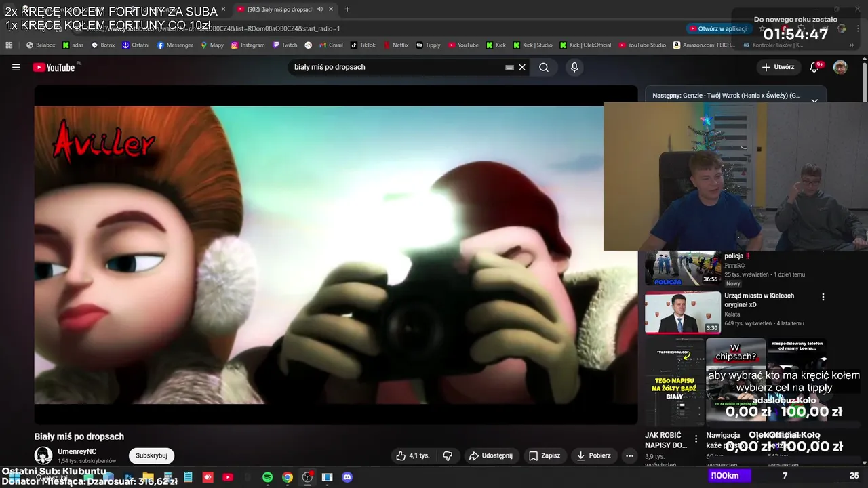This screenshot has width=868, height=488.
Task: Click the Utwórz create button
Action: click(x=778, y=67)
